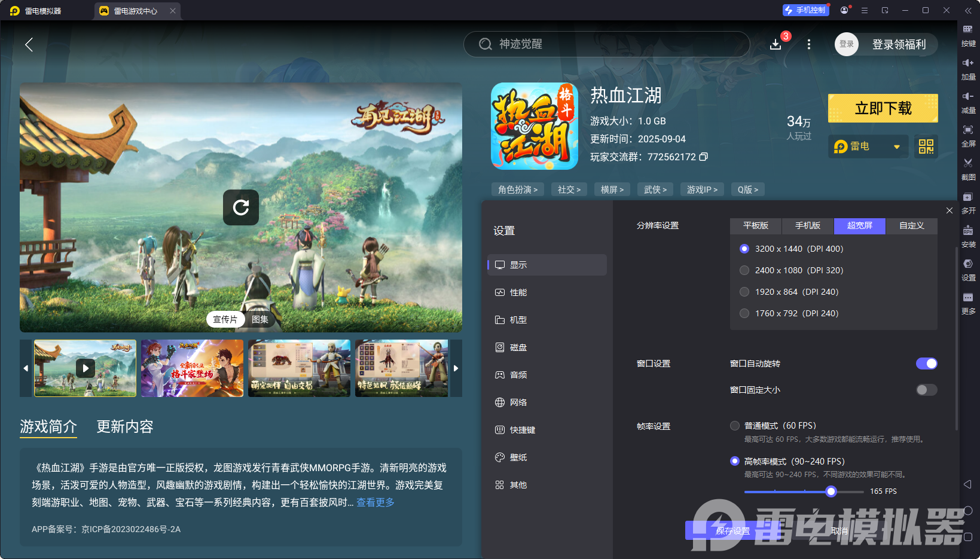Open 网络 settings section

547,402
